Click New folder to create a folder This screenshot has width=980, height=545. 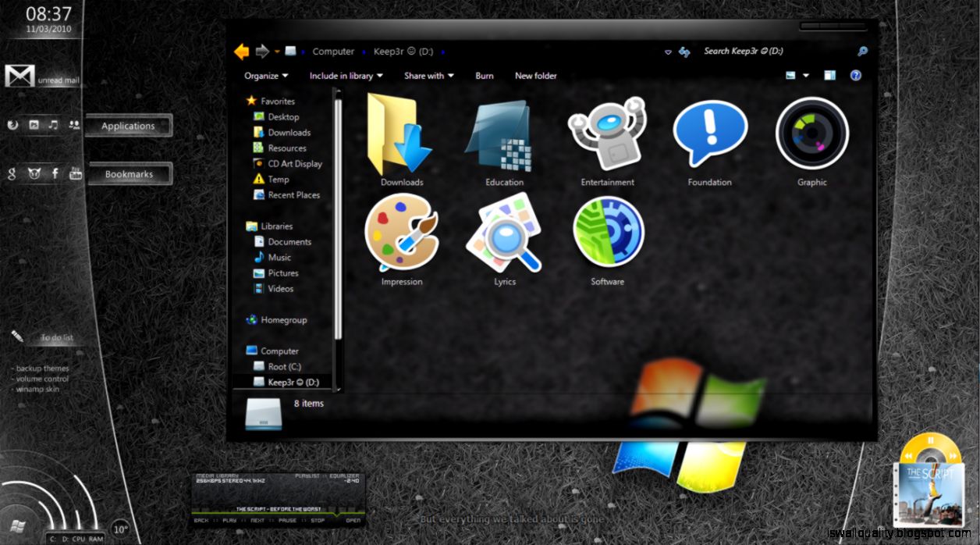[x=536, y=76]
